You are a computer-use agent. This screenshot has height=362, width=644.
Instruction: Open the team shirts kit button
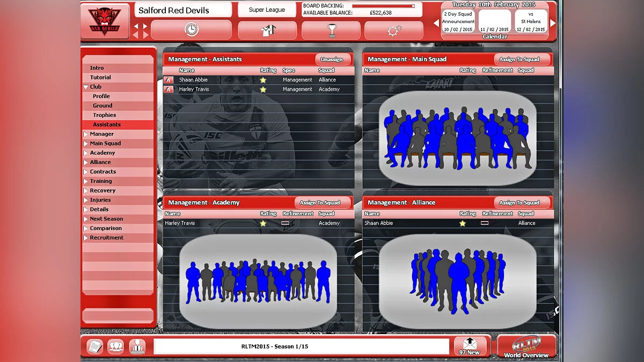[x=267, y=30]
